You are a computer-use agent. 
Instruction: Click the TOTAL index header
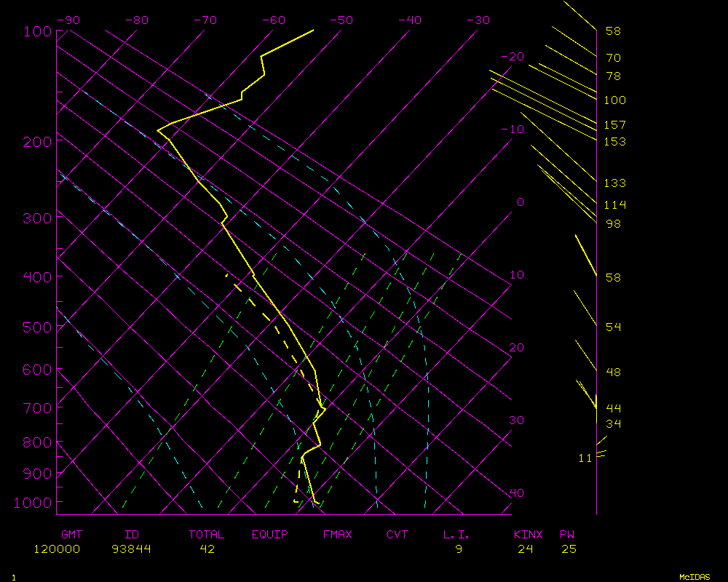coord(207,535)
